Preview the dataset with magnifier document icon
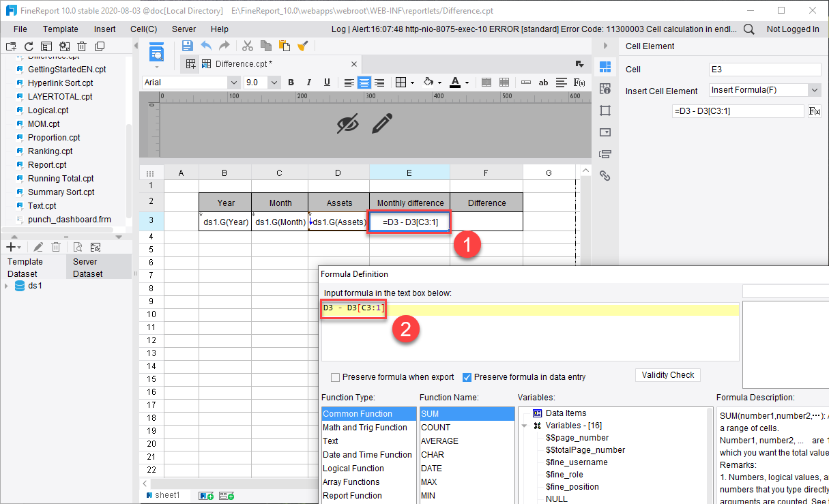 [x=78, y=247]
